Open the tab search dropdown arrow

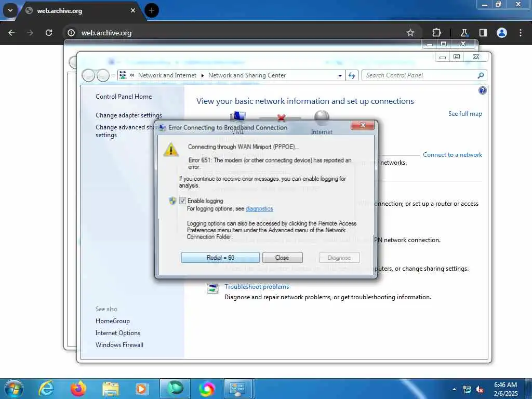click(x=10, y=10)
